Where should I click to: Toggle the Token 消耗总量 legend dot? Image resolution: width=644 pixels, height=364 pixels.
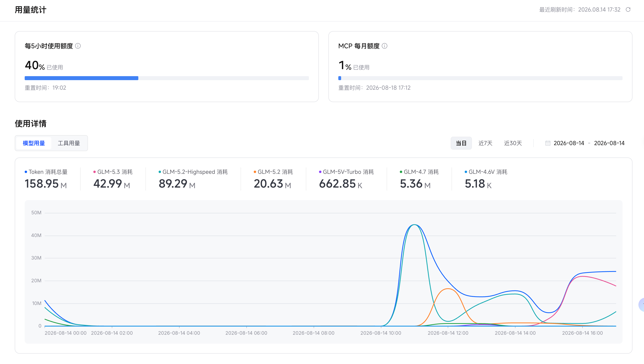click(x=26, y=172)
